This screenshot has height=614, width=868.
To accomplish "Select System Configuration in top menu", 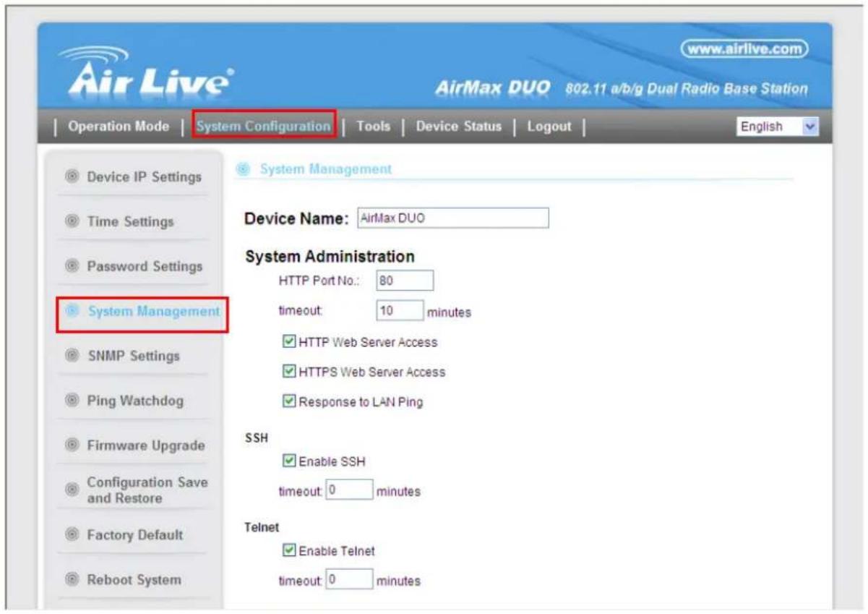I will (x=263, y=127).
